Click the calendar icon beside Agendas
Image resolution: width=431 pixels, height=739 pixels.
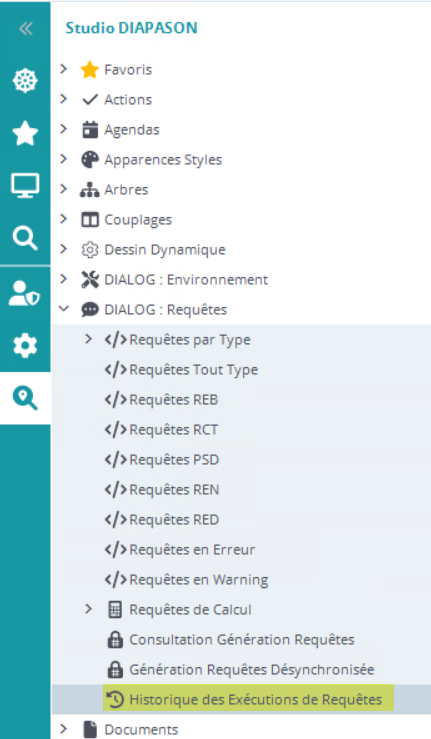tap(90, 130)
